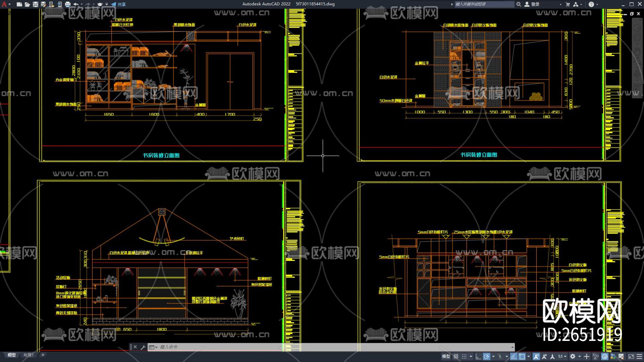
Task: Expand the annotation scale 1:1 dropdown
Action: 562,356
